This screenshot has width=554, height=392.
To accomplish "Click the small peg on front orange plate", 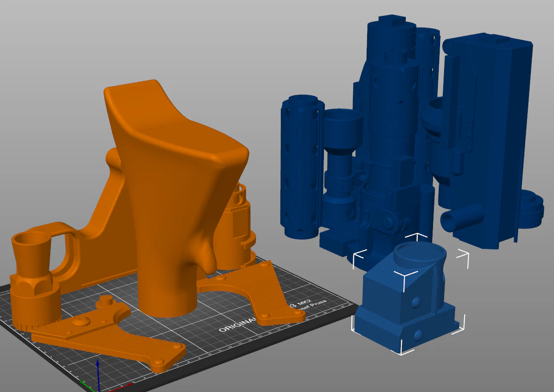I will point(105,301).
